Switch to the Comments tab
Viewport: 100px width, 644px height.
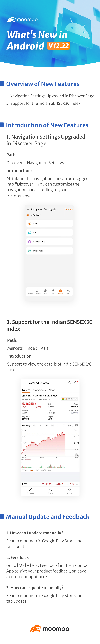(x=40, y=390)
